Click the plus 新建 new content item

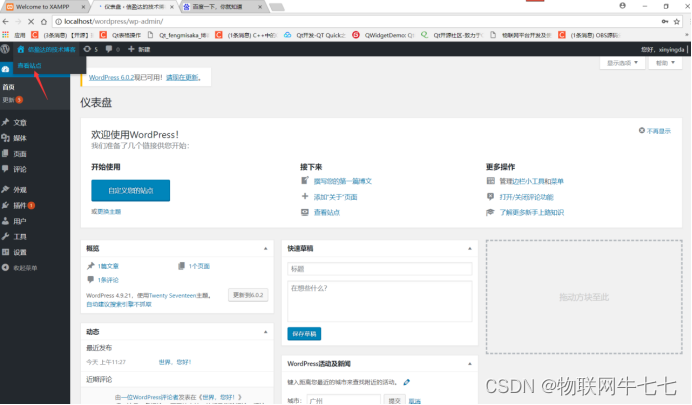[139, 49]
